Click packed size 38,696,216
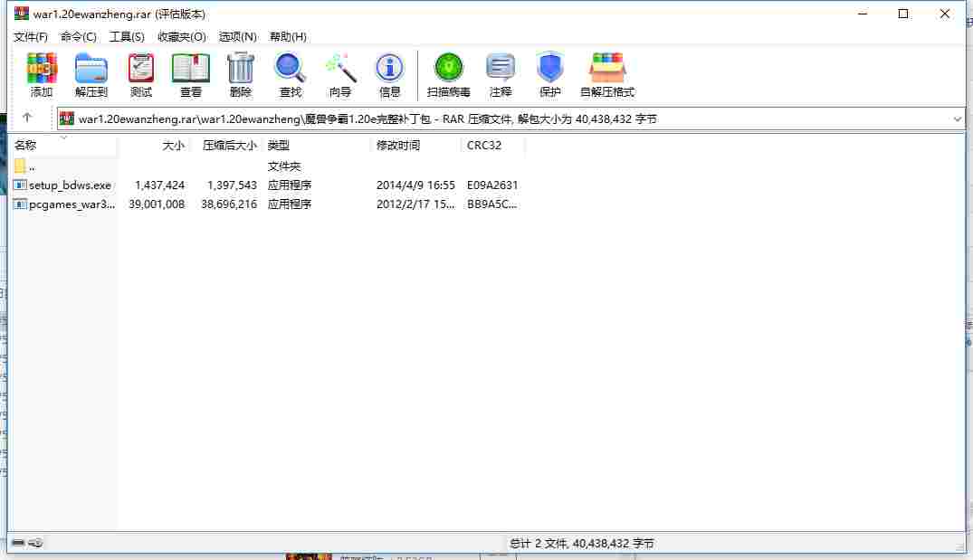Image resolution: width=973 pixels, height=560 pixels. (x=228, y=204)
